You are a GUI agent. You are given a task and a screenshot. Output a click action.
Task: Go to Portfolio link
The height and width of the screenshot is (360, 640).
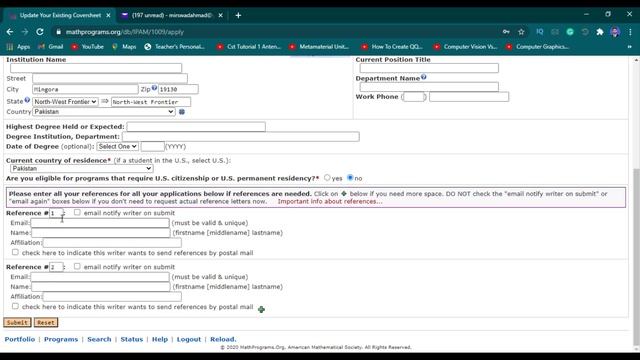[20, 339]
